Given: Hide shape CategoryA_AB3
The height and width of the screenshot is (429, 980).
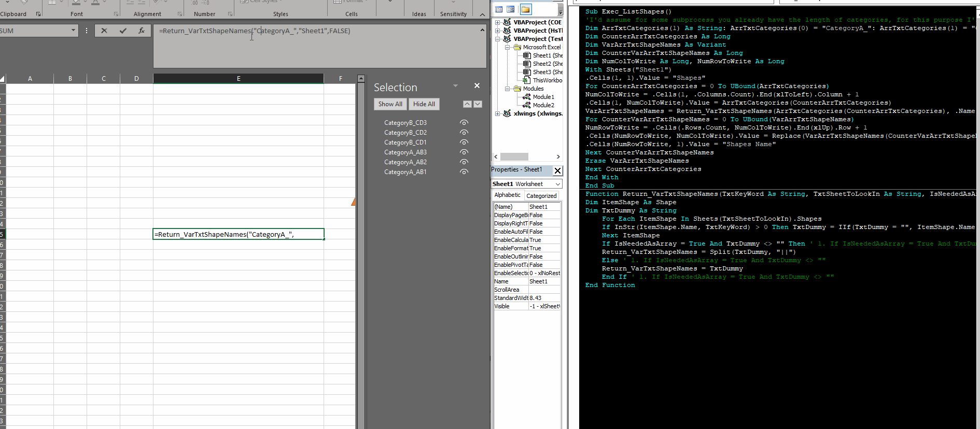Looking at the screenshot, I should pos(464,152).
